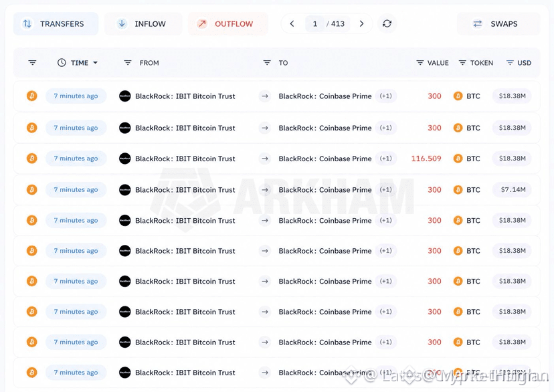This screenshot has width=554, height=392.
Task: Click BTC token icon in 116.509 row
Action: [458, 159]
